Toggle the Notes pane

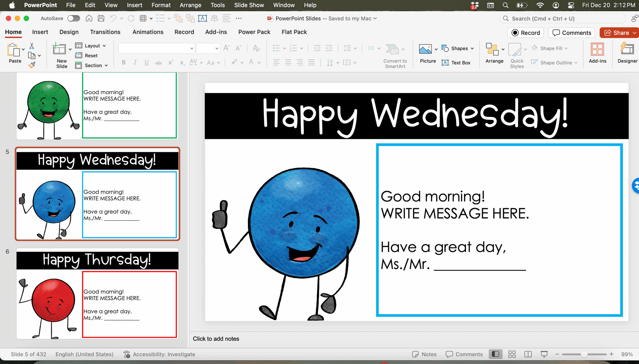(424, 354)
